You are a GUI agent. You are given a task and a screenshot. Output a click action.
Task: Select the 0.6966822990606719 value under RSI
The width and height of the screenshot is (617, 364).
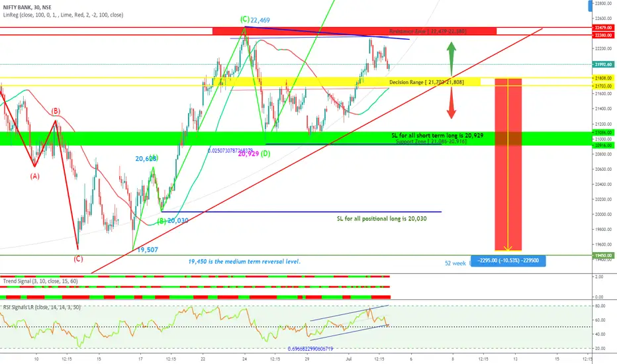[x=310, y=349]
